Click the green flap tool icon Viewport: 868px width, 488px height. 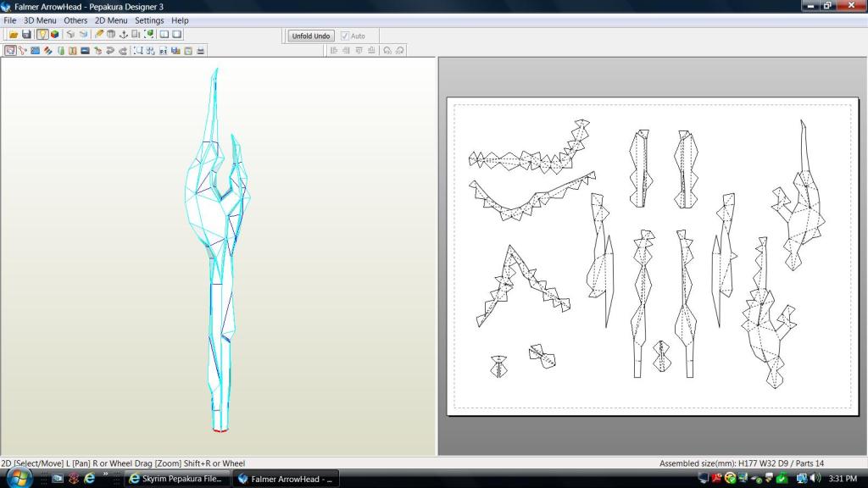pyautogui.click(x=61, y=51)
